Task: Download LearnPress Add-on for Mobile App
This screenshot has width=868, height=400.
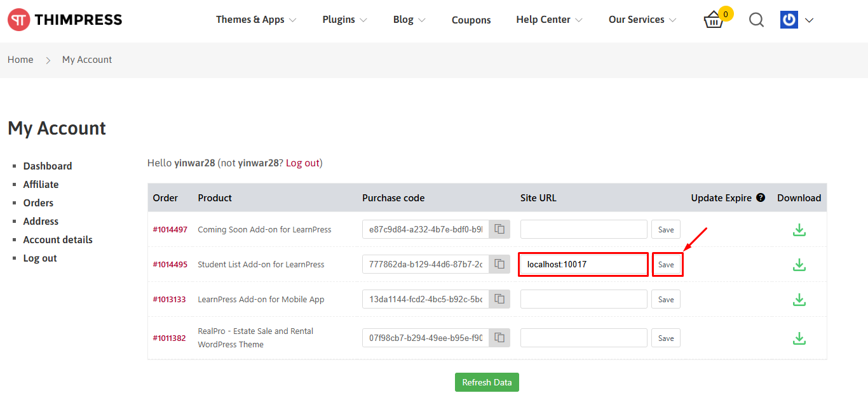Action: click(799, 300)
